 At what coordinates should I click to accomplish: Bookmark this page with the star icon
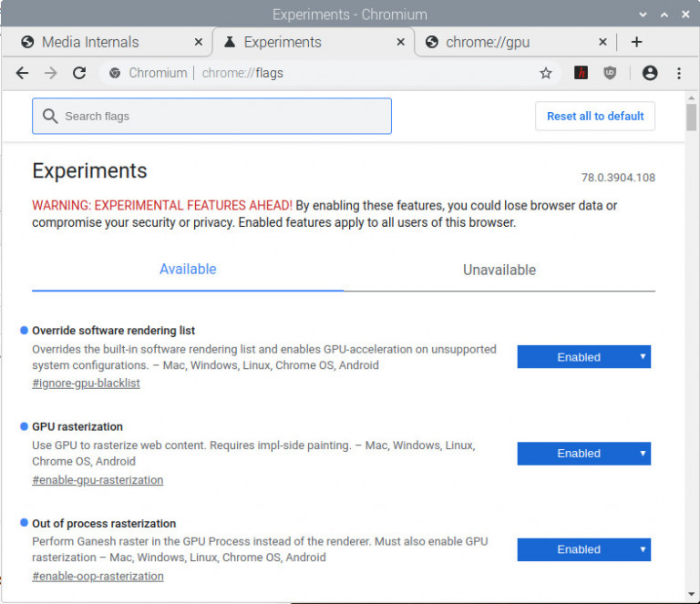(x=546, y=73)
